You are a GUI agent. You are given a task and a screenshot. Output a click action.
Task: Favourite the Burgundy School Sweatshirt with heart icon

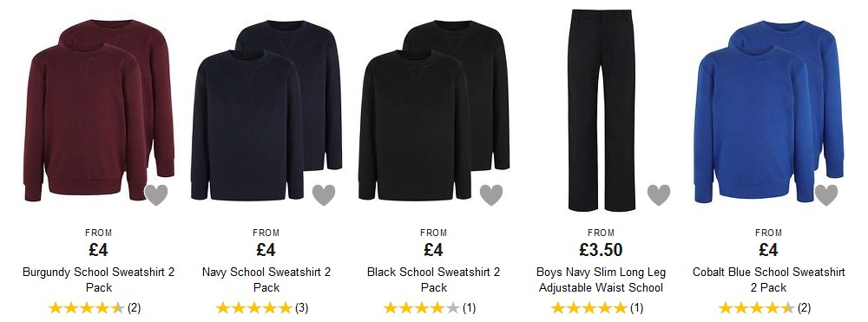coord(156,194)
